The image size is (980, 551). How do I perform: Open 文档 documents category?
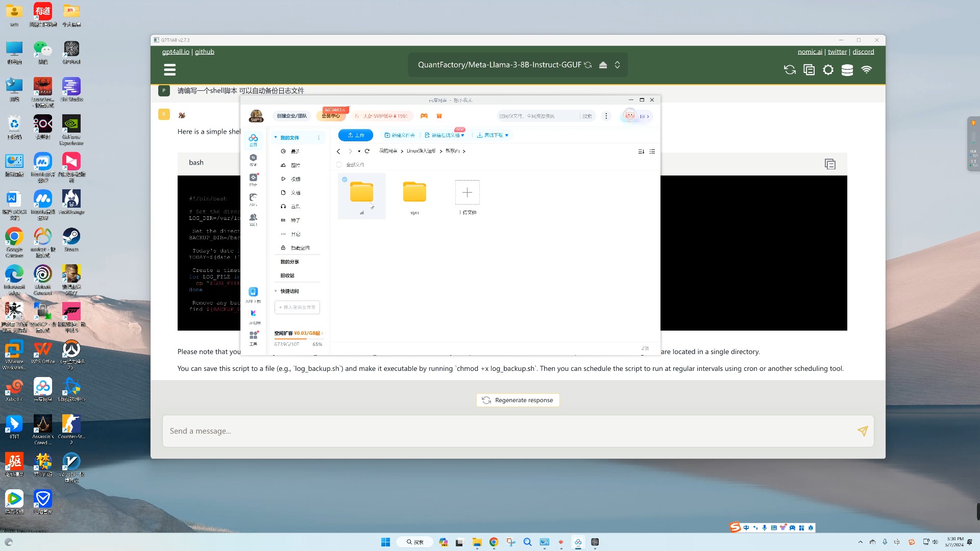coord(290,193)
